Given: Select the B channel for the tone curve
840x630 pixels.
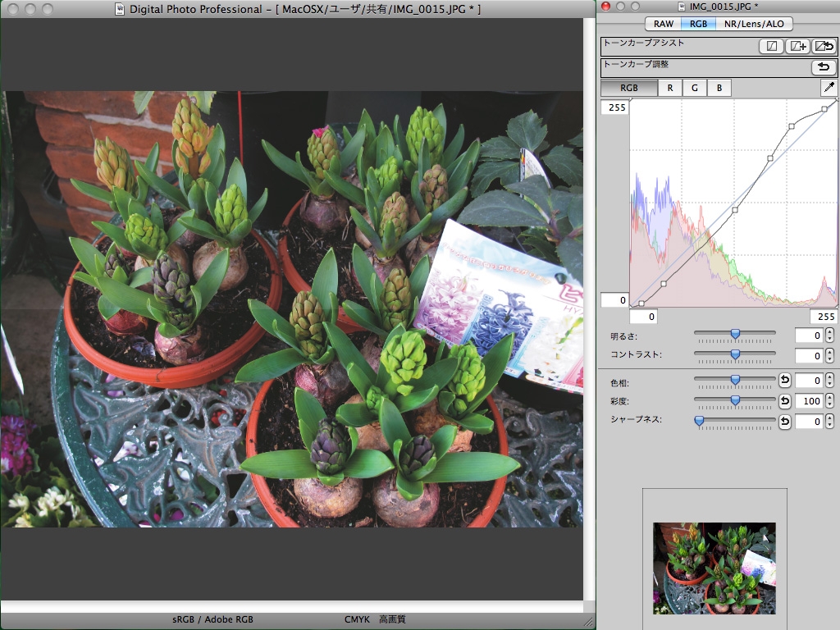Looking at the screenshot, I should point(719,88).
